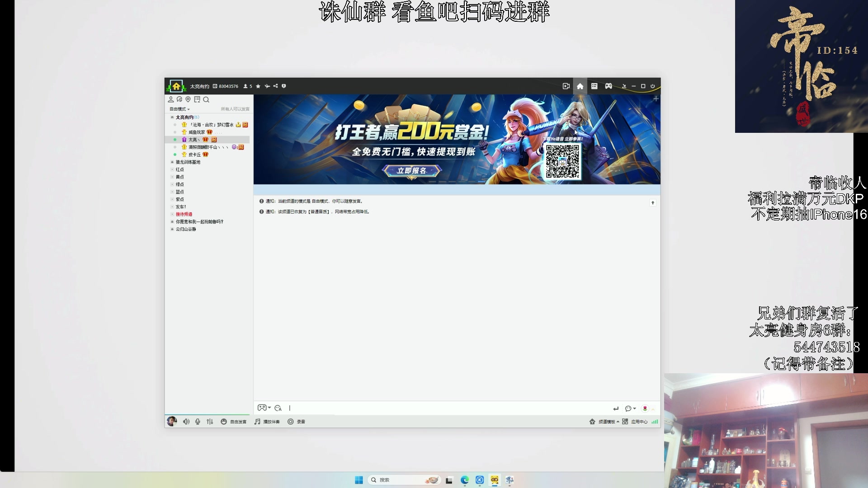Click the flower gift icon
The width and height of the screenshot is (868, 488).
tap(645, 408)
